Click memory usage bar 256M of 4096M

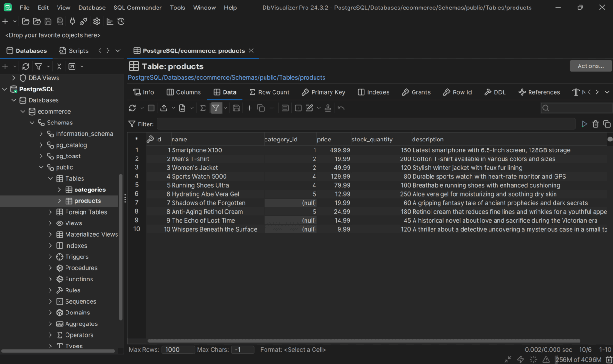click(x=579, y=360)
